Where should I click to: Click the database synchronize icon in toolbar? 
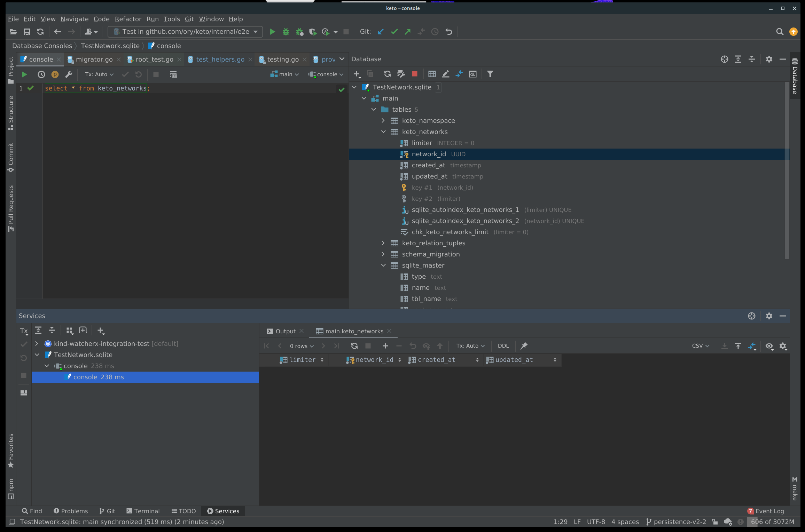[x=386, y=74]
